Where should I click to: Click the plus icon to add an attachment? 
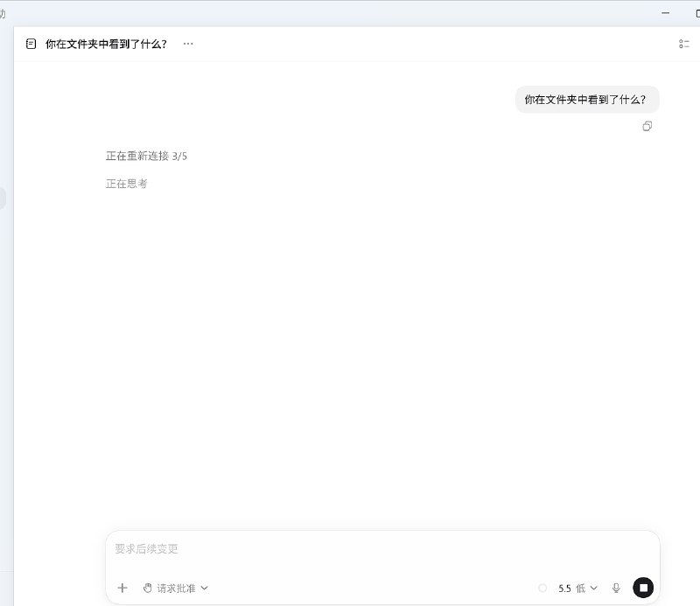coord(122,589)
